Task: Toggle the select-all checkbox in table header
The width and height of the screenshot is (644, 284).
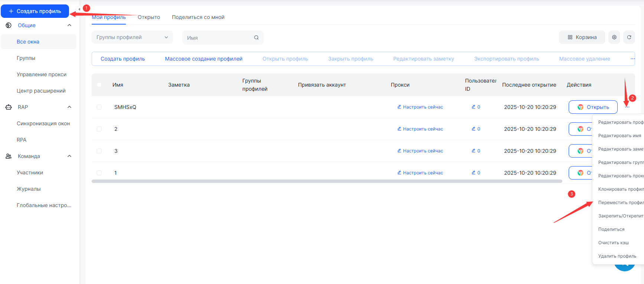Action: [x=99, y=85]
